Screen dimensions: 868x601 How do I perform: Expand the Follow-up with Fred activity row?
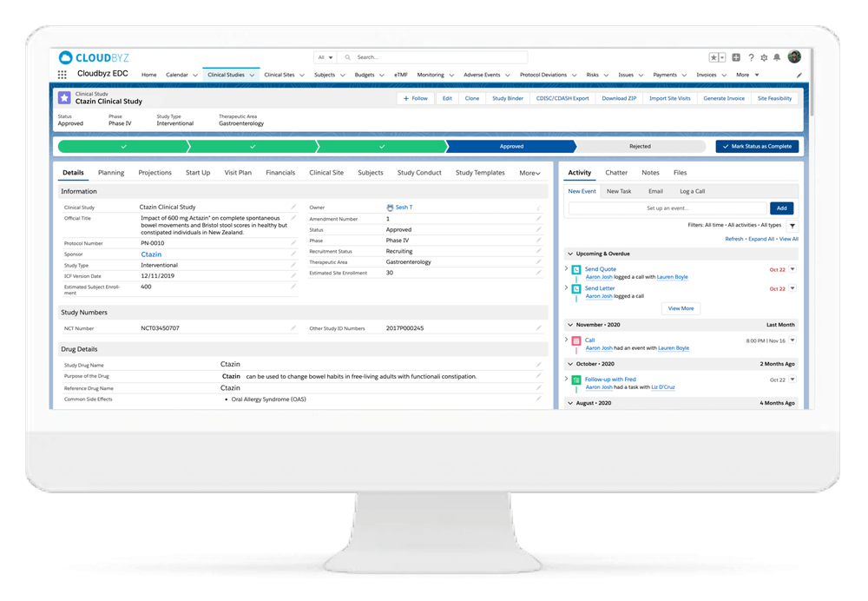pyautogui.click(x=566, y=379)
